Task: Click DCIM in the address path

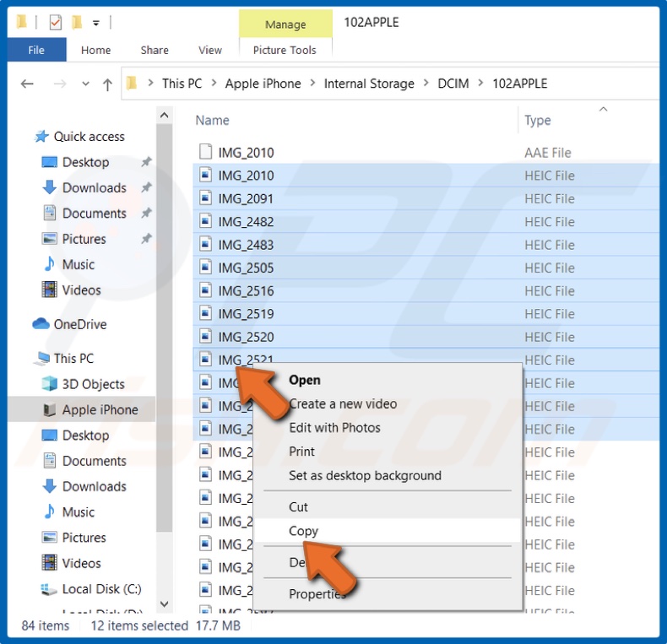Action: point(453,84)
